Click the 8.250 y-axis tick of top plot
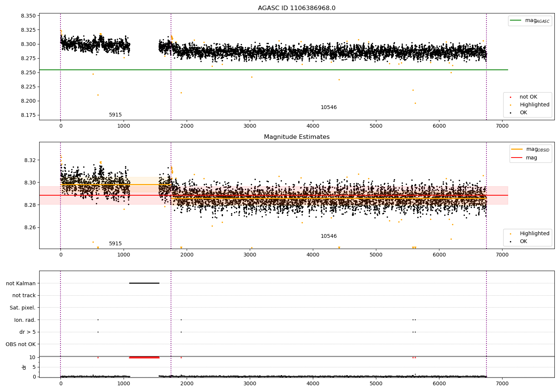This screenshot has height=392, width=560. click(x=29, y=73)
